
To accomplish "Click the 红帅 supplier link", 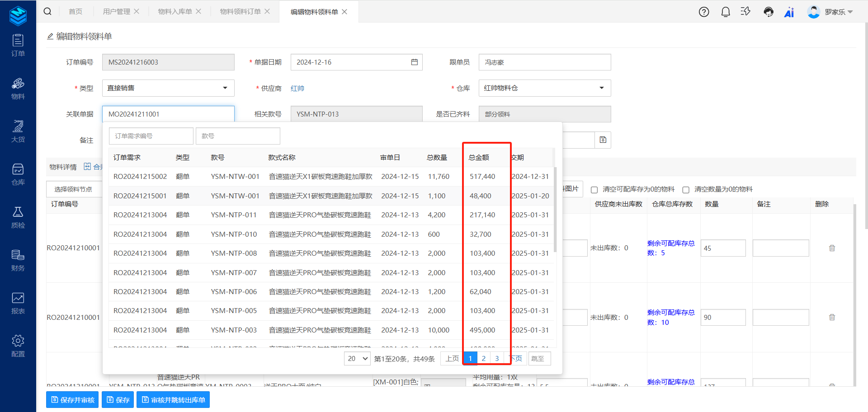I will pos(297,89).
